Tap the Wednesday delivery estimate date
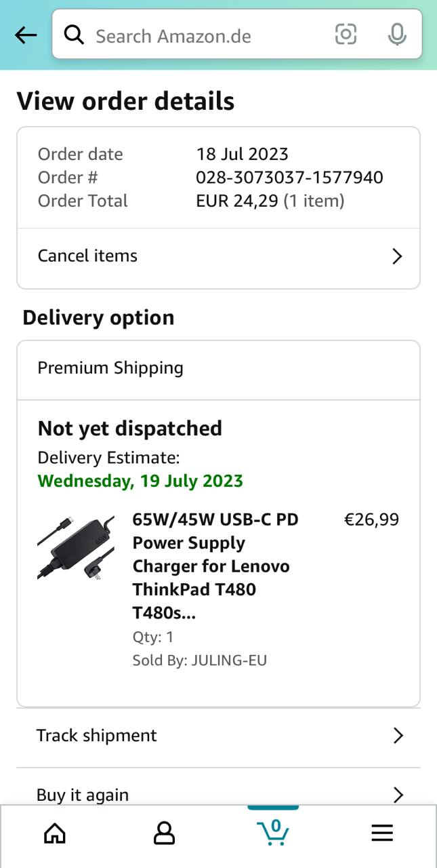This screenshot has height=868, width=437. click(140, 481)
